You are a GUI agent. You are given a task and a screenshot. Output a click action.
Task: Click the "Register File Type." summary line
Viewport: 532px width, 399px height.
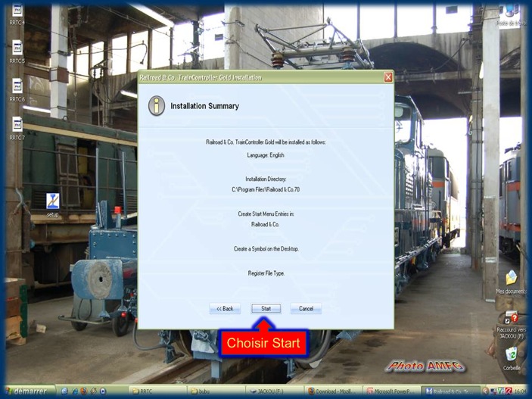266,273
